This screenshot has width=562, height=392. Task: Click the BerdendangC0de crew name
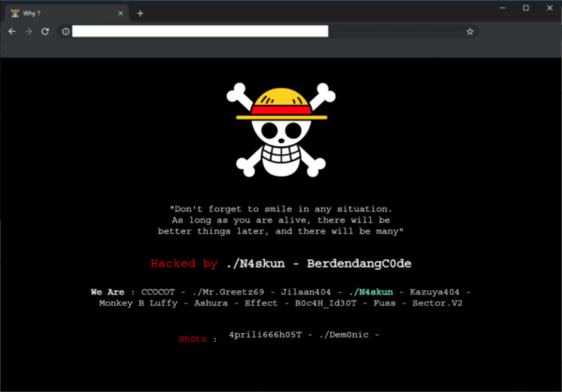359,264
